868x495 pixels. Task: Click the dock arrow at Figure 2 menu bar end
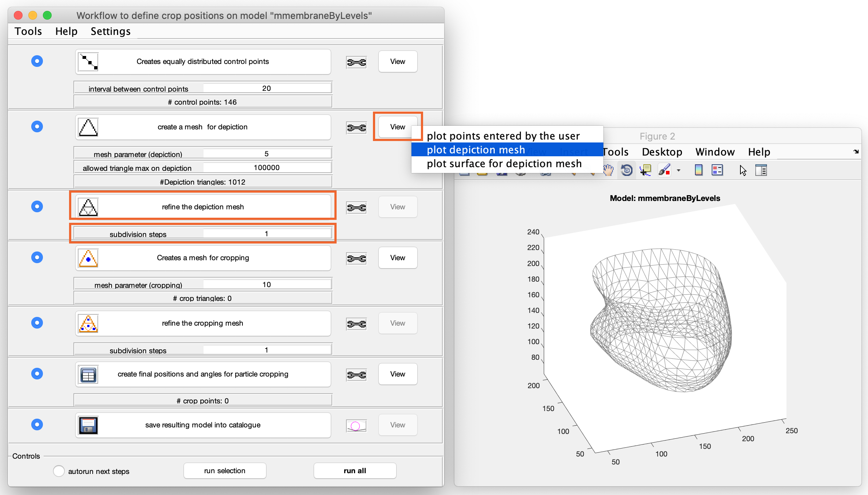coord(856,152)
